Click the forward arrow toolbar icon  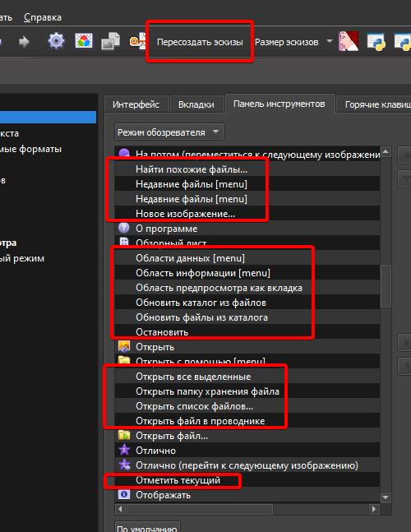[x=24, y=42]
